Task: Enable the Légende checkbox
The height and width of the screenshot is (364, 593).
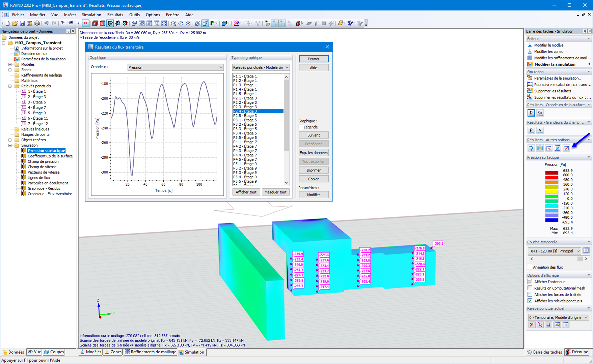Action: pos(301,127)
